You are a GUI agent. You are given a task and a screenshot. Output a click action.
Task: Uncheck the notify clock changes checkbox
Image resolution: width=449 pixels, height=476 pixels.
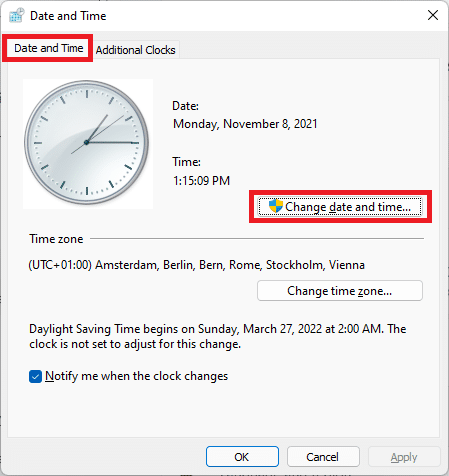[35, 376]
